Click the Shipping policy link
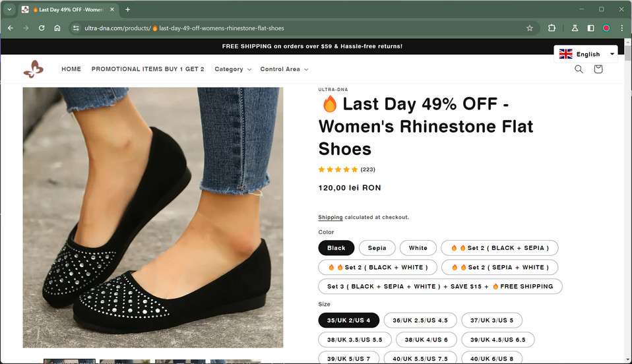Image resolution: width=632 pixels, height=364 pixels. tap(331, 218)
